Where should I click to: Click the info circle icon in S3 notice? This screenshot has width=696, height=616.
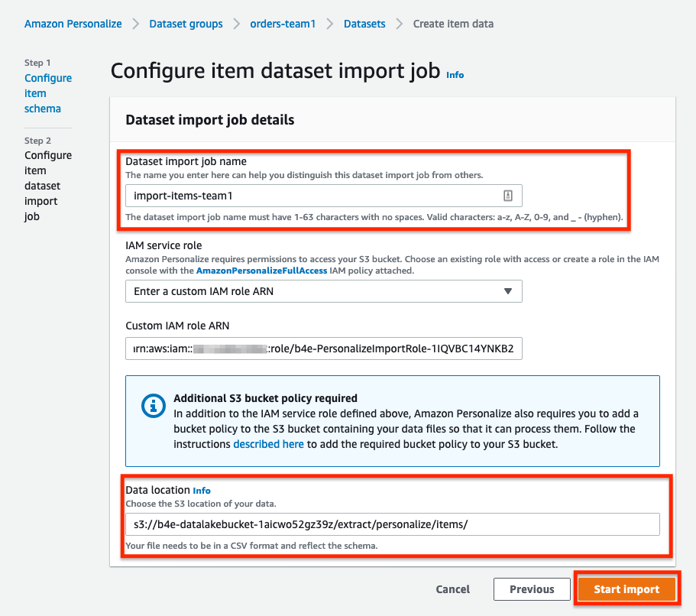point(153,406)
